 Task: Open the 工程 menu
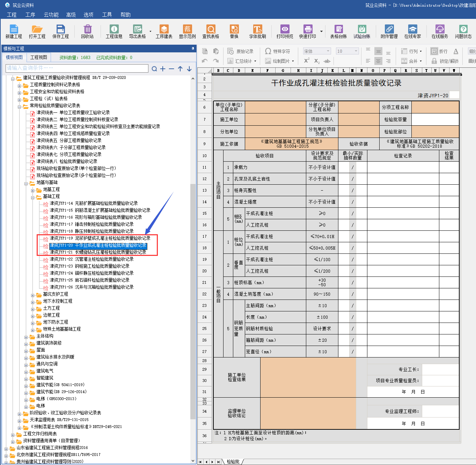click(12, 15)
